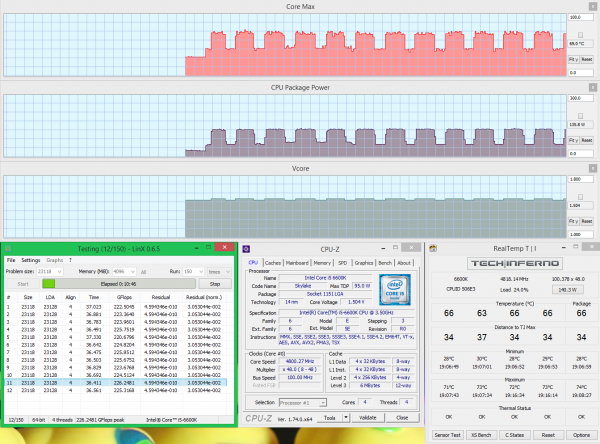Sort LinX results by Time column header
Viewport: 600px width, 444px height.
(x=94, y=297)
